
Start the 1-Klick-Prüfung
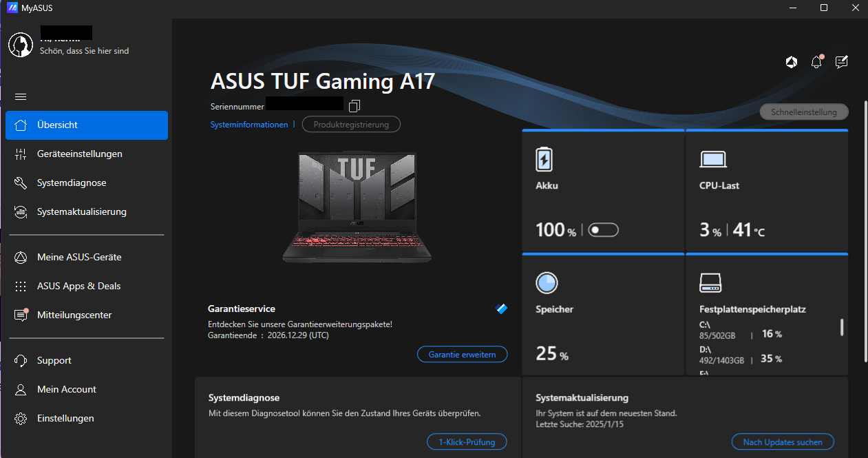467,441
